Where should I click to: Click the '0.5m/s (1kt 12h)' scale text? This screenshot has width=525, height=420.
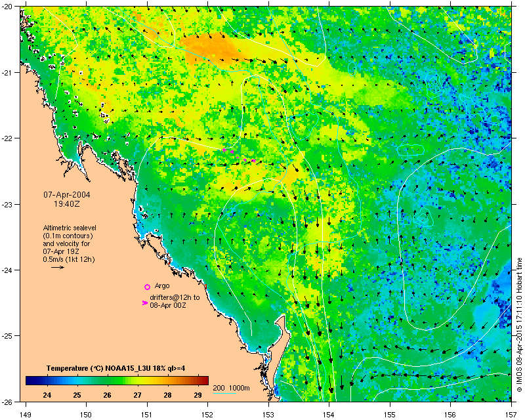pos(69,259)
